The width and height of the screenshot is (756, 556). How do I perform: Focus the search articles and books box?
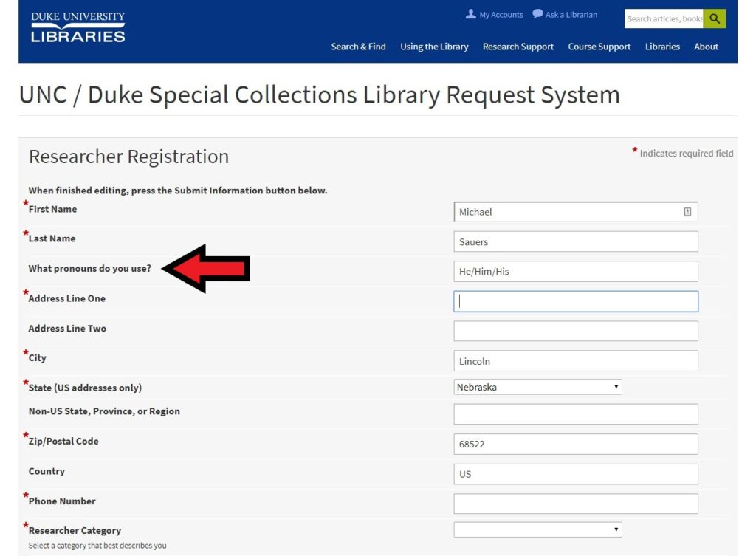point(664,18)
